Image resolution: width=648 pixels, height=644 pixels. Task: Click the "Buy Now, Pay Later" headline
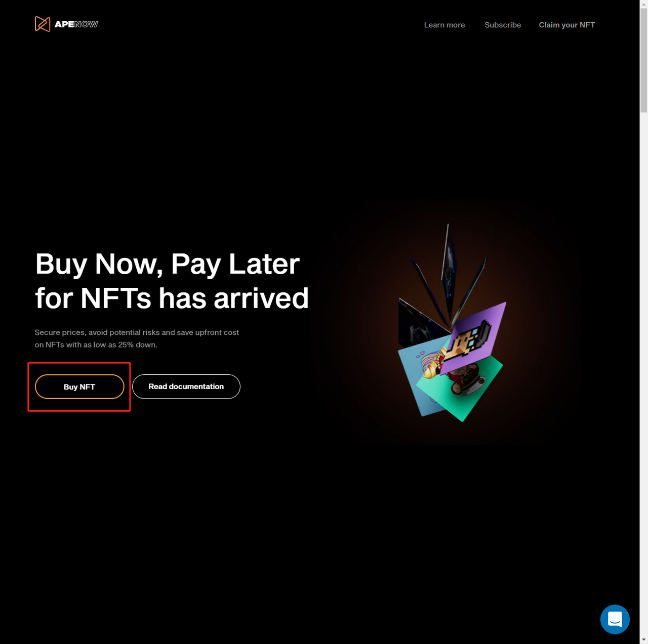pos(168,264)
